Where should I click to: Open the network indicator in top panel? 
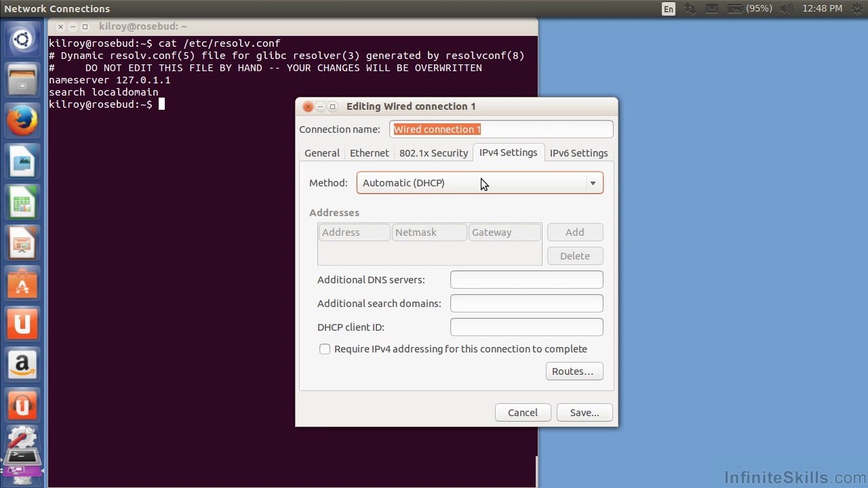(690, 9)
